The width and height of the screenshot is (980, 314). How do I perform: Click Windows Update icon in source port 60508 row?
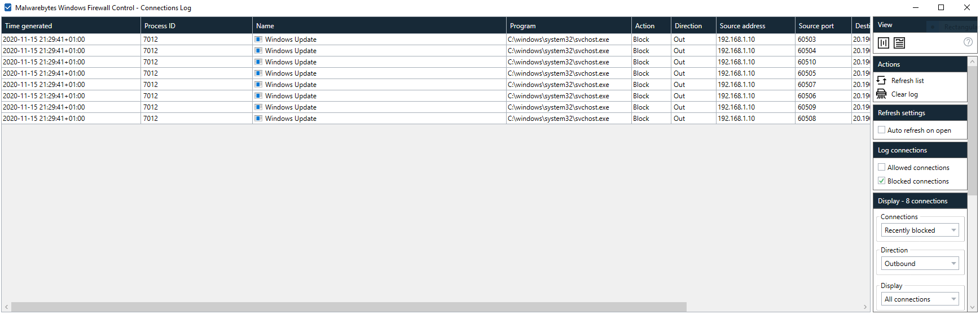coord(258,119)
